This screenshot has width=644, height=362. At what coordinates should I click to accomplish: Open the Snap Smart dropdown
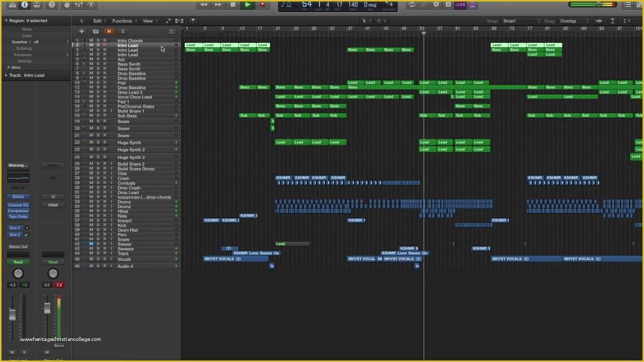(x=522, y=21)
